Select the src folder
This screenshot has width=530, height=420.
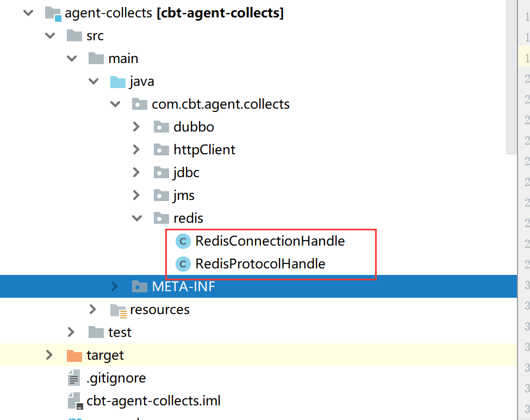tap(95, 36)
